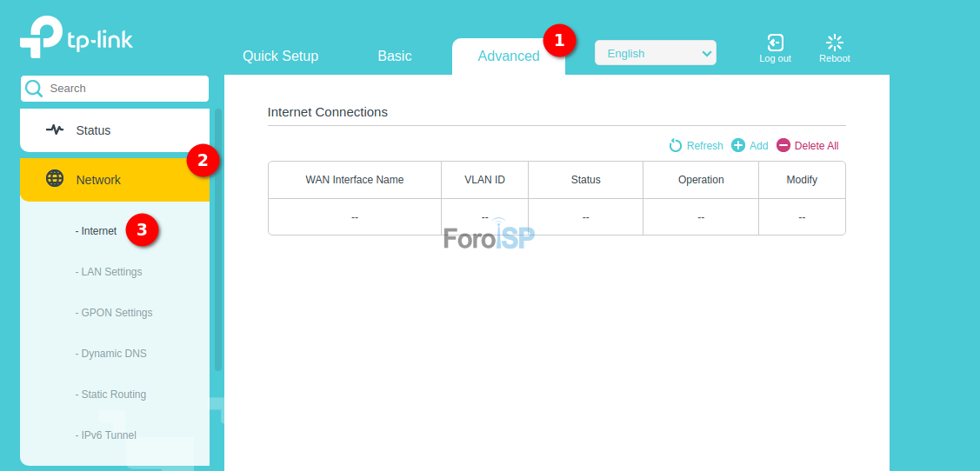The width and height of the screenshot is (980, 471).
Task: Open the Internet submenu item
Action: 98,231
